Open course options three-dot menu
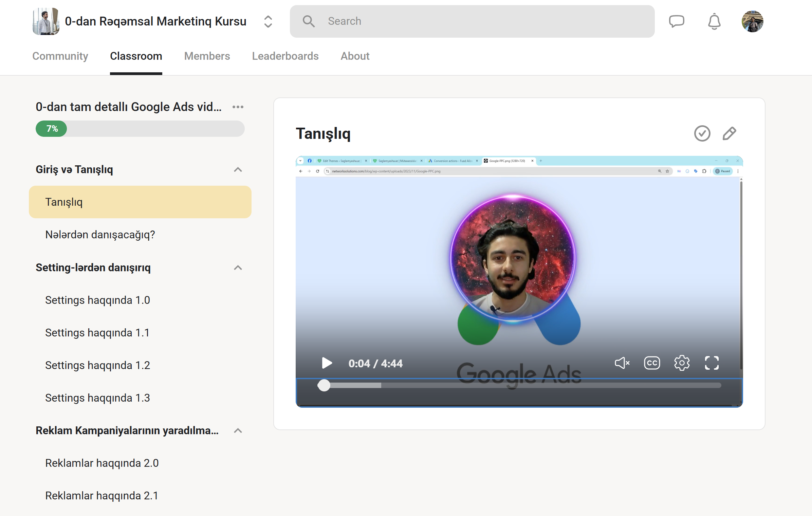 (238, 107)
